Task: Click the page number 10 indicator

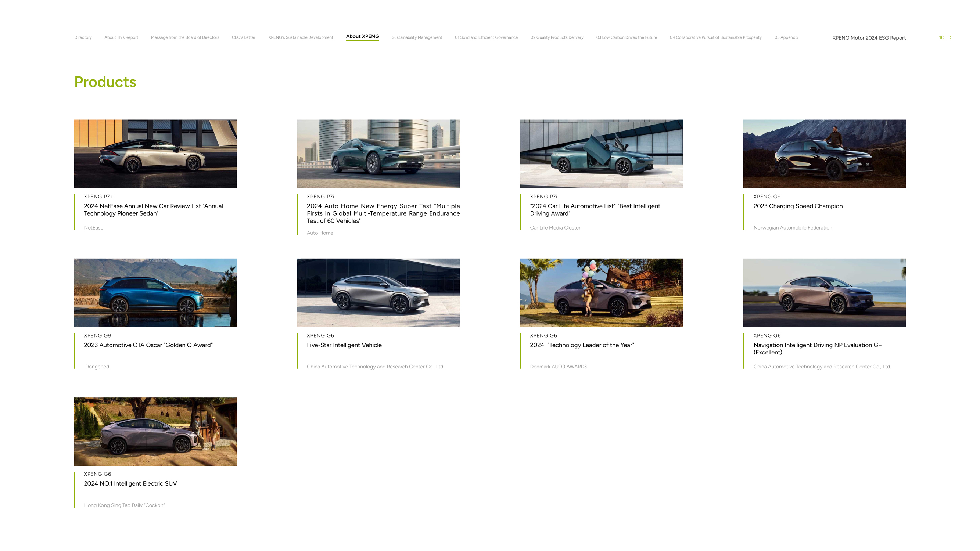Action: click(941, 37)
